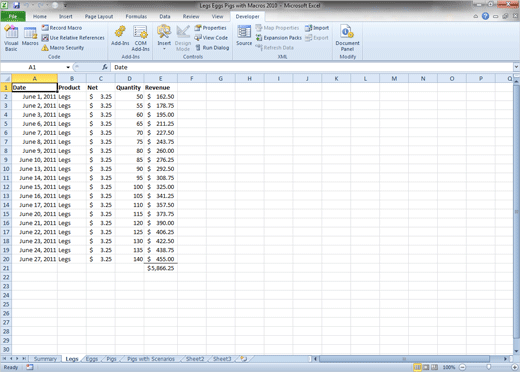Switch to the Home tab
Screen dimensions: 520x372
point(40,16)
